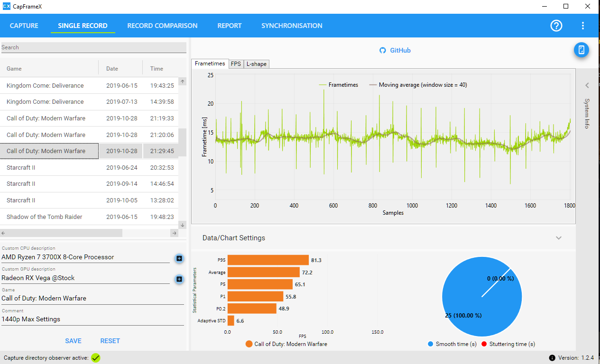The height and width of the screenshot is (364, 600).
Task: Click horizontal scrollbar left arrow
Action: (x=4, y=233)
